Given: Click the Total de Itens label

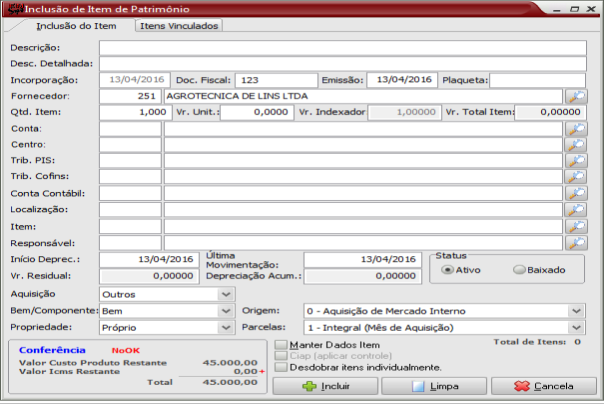Looking at the screenshot, I should 529,342.
